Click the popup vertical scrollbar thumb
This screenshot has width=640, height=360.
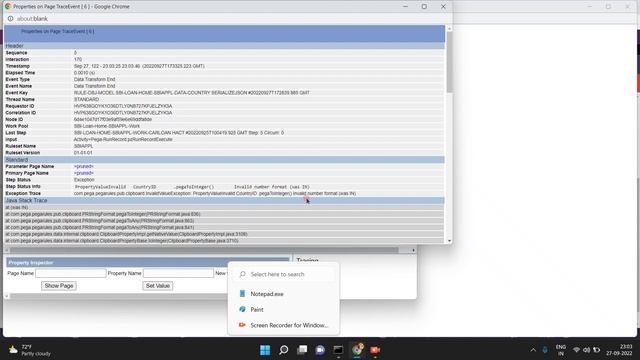click(x=449, y=62)
